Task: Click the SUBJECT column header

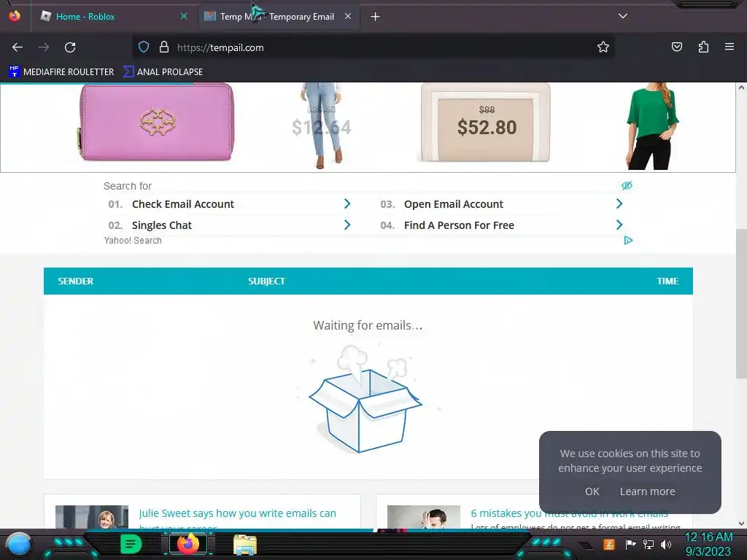Action: pyautogui.click(x=266, y=281)
